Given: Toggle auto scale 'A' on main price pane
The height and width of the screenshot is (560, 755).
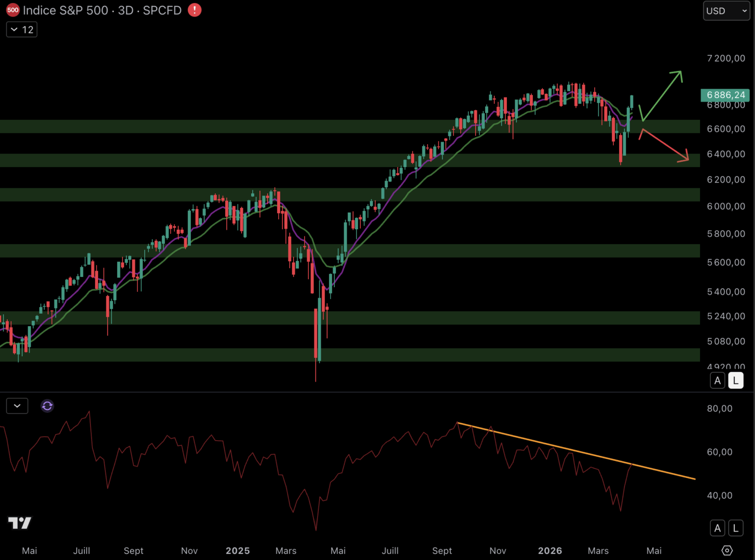Looking at the screenshot, I should (x=717, y=381).
